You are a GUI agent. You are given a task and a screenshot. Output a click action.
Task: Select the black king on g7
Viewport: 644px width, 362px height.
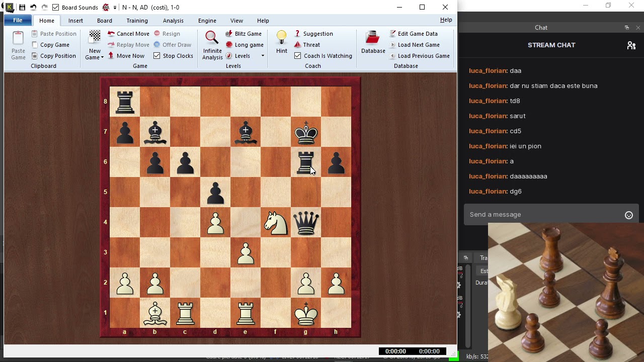[x=306, y=132]
